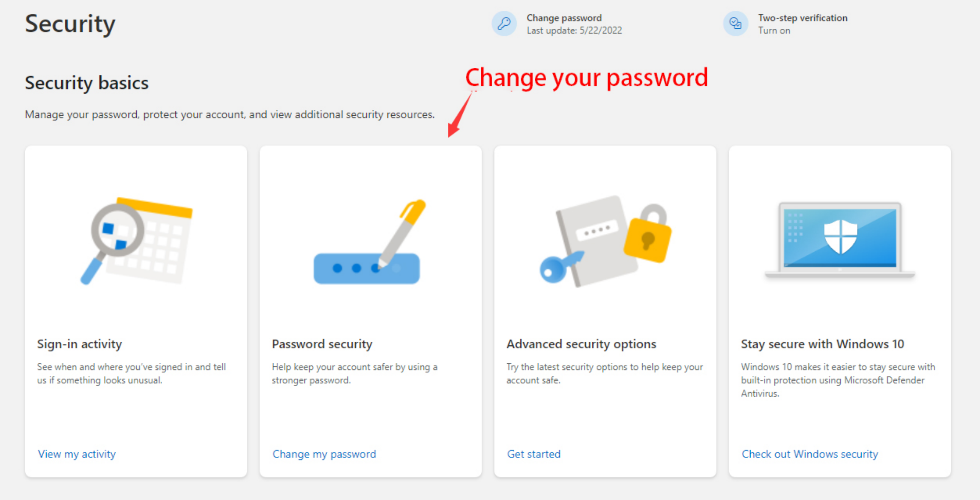The width and height of the screenshot is (980, 500).
Task: Open the Change my password link
Action: pyautogui.click(x=324, y=454)
